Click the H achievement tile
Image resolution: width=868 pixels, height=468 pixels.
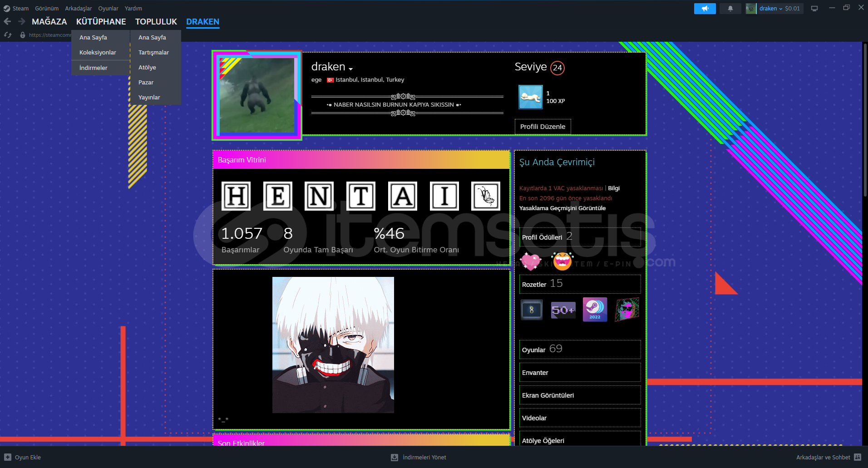pyautogui.click(x=236, y=196)
